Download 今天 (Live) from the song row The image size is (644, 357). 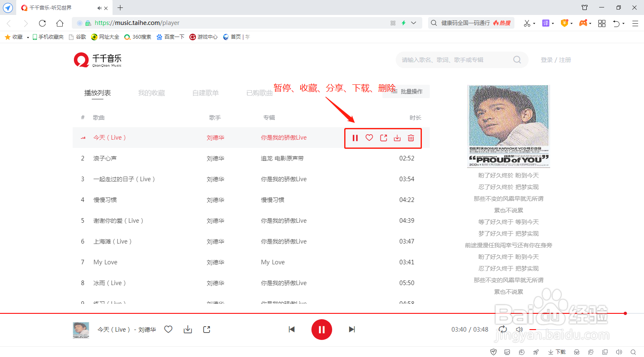click(397, 138)
